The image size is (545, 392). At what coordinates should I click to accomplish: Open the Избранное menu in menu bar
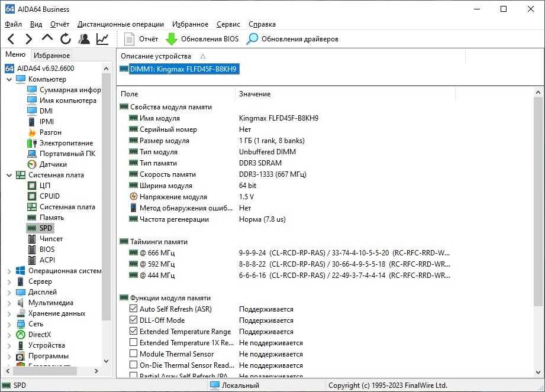click(x=190, y=24)
